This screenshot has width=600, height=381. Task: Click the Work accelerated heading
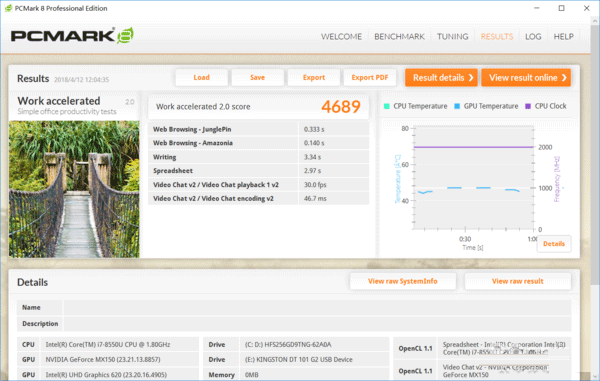pos(59,101)
